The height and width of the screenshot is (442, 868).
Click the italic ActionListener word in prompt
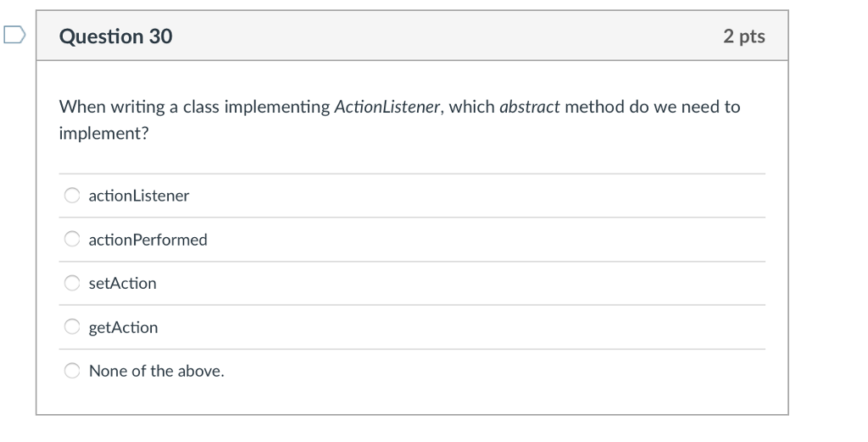[x=387, y=106]
